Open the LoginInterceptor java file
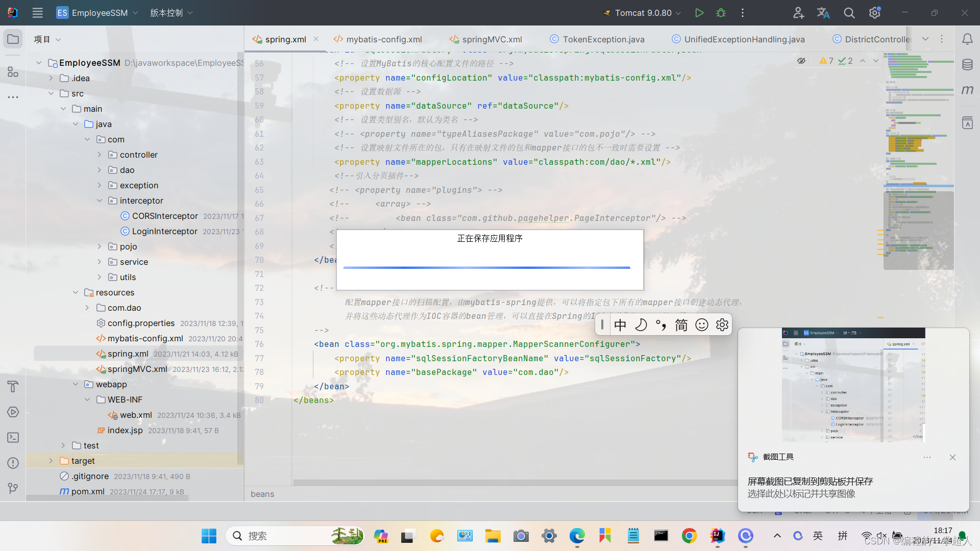Image resolution: width=980 pixels, height=551 pixels. click(x=165, y=231)
